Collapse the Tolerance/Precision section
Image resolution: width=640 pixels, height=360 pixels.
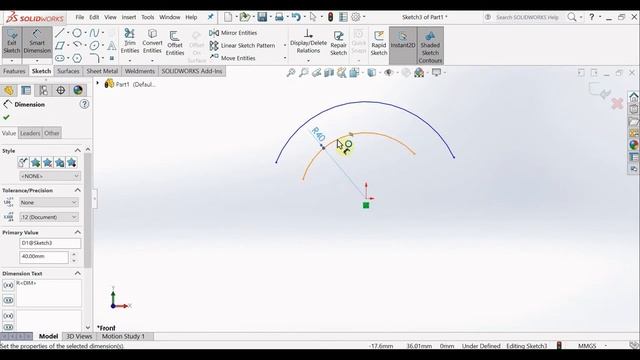click(x=78, y=190)
